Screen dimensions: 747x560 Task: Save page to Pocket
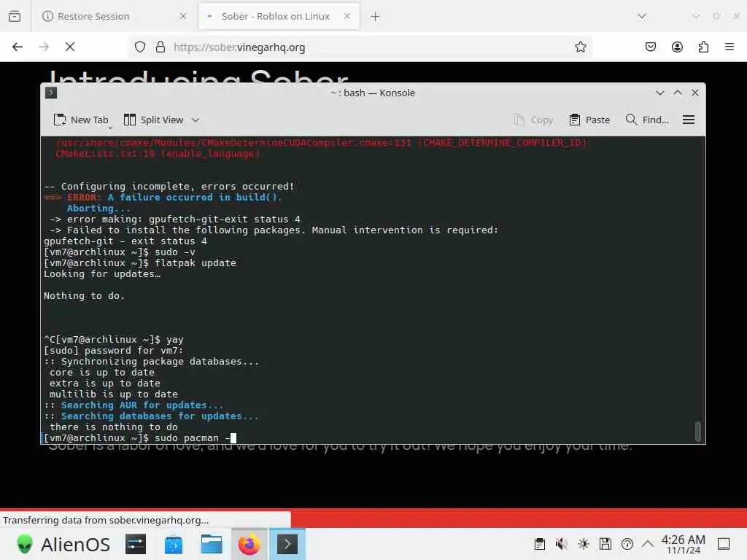(x=651, y=47)
